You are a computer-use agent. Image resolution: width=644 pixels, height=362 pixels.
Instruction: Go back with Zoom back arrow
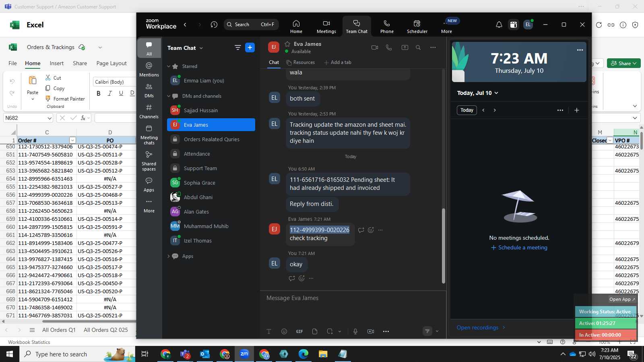point(185,25)
